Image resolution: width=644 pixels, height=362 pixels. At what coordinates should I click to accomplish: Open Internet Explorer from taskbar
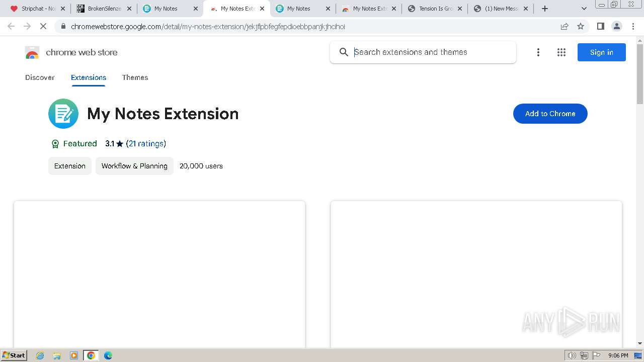click(x=40, y=355)
